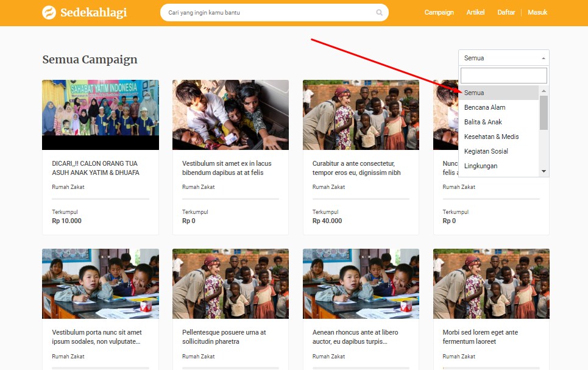This screenshot has width=588, height=370.
Task: Click the progress bar of the DICARI campaign
Action: point(101,199)
